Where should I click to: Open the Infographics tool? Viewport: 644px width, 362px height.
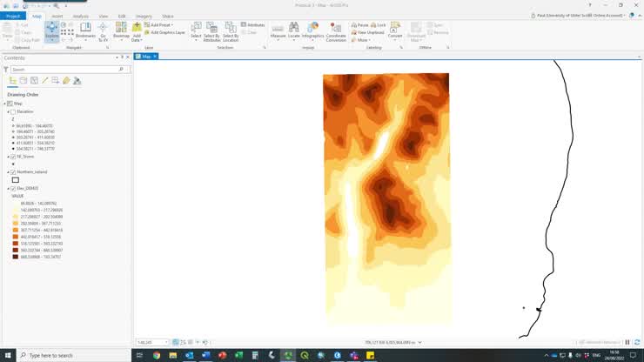pyautogui.click(x=312, y=31)
